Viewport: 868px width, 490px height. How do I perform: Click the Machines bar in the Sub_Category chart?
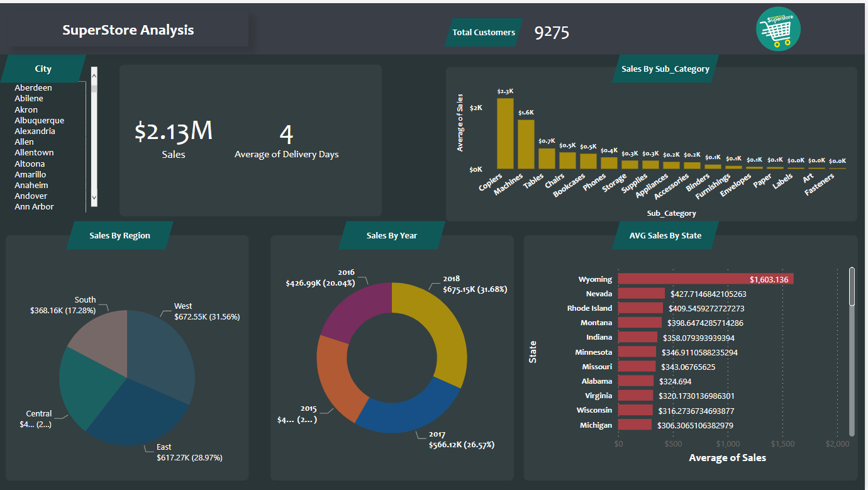pos(526,144)
